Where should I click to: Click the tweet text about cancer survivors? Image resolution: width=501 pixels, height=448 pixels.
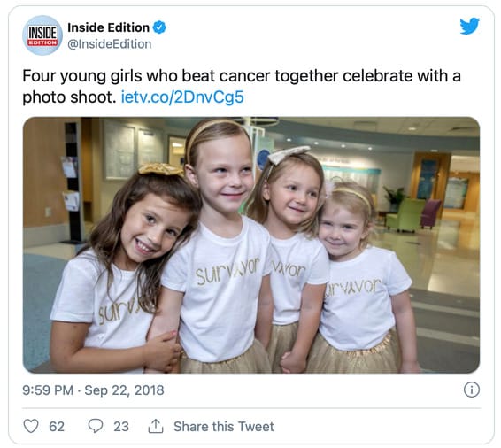click(x=242, y=86)
